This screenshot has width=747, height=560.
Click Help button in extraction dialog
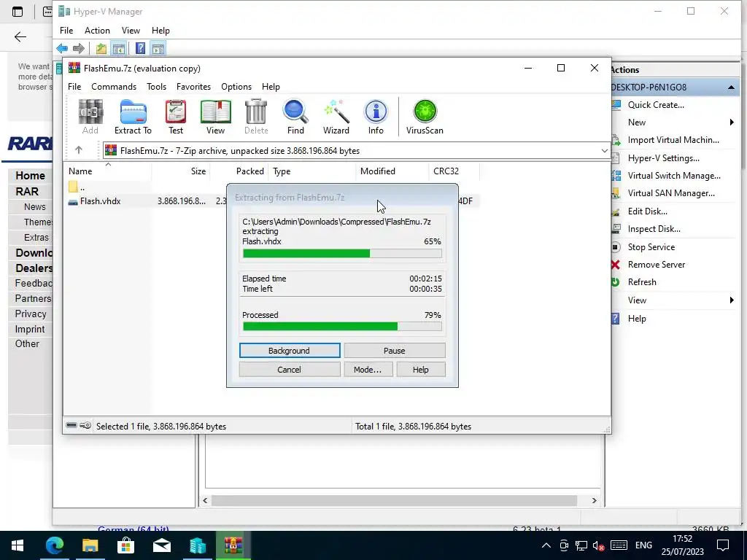[x=421, y=370]
